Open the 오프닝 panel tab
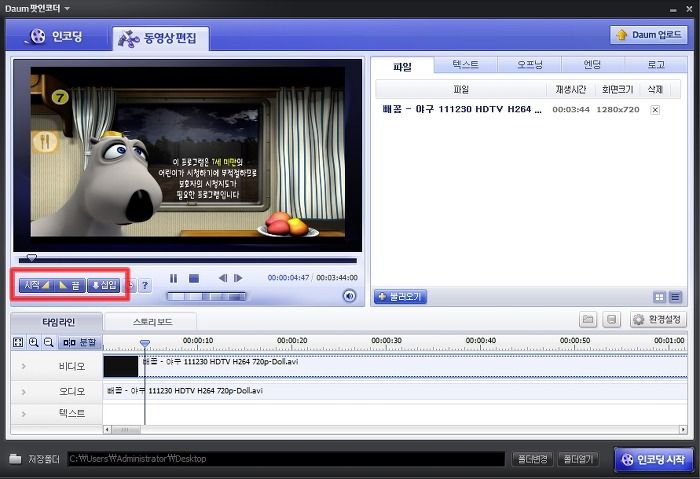Image resolution: width=700 pixels, height=479 pixels. [x=529, y=65]
